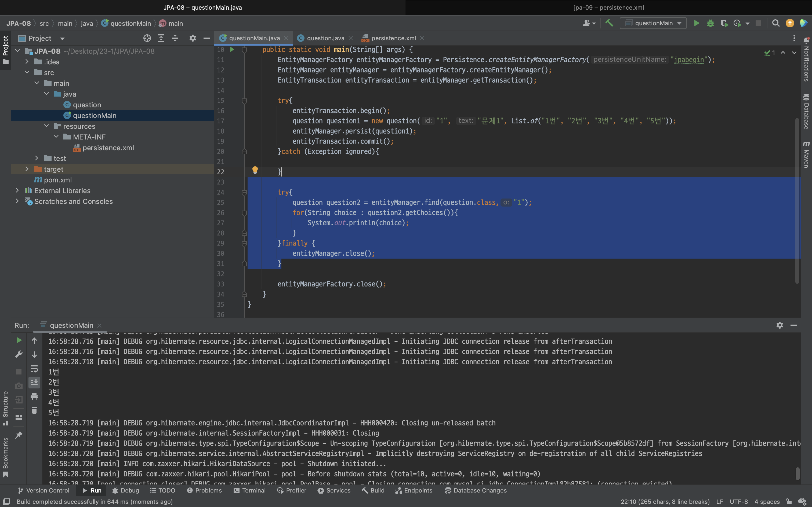Clear console output with trash icon
812x507 pixels.
point(34,410)
